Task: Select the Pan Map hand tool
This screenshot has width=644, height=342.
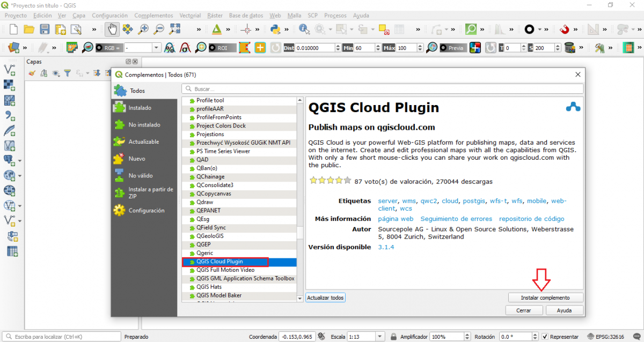Action: pos(113,29)
